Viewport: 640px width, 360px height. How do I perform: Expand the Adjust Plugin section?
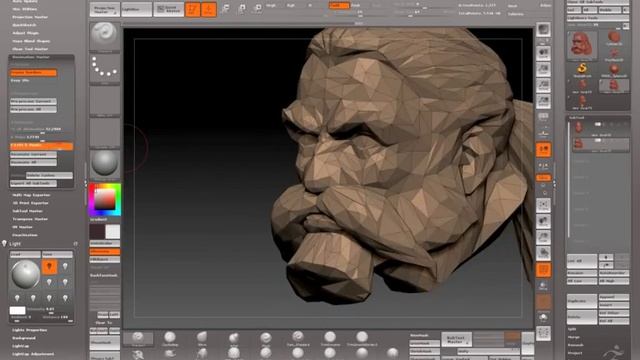click(x=25, y=33)
